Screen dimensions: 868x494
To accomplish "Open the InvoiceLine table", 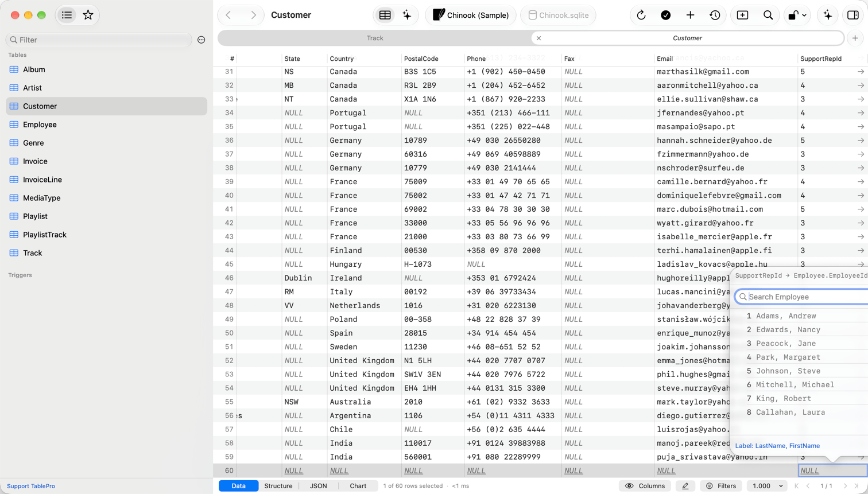I will 106,180.
